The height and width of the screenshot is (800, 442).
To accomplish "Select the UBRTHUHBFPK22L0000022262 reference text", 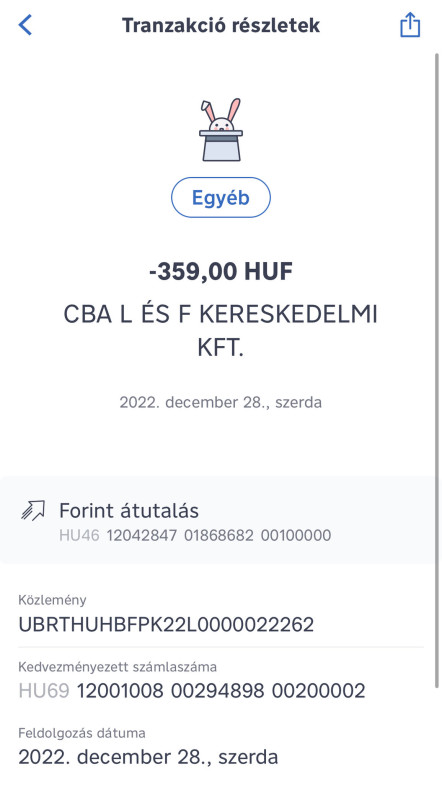I will (x=166, y=624).
